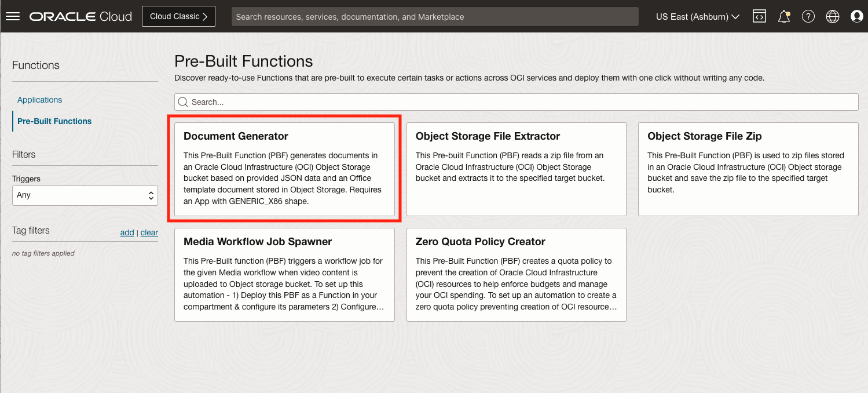This screenshot has height=393, width=868.
Task: Open the notifications bell
Action: pyautogui.click(x=783, y=16)
